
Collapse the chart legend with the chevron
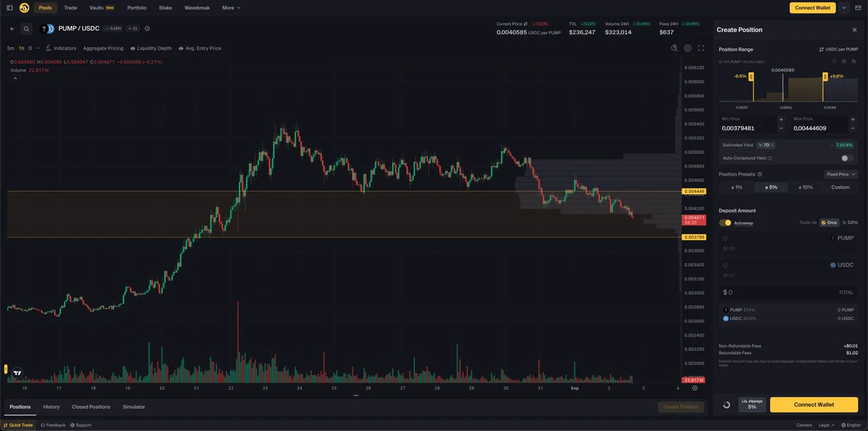point(14,79)
